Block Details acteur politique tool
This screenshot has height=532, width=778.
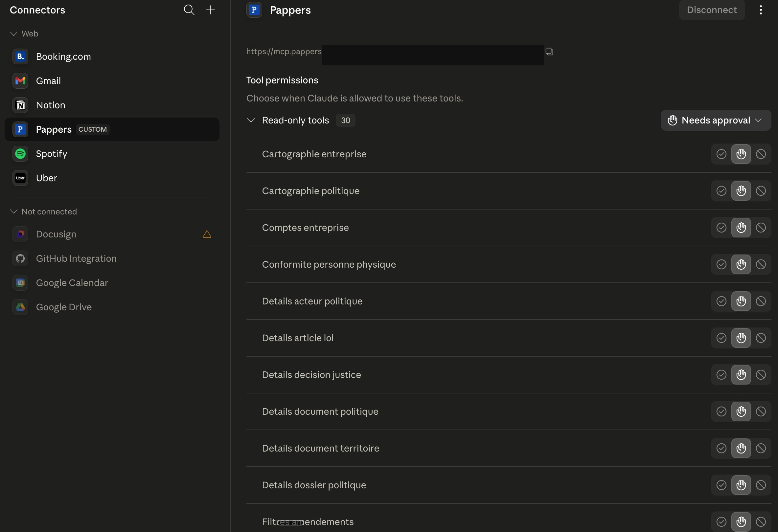761,301
